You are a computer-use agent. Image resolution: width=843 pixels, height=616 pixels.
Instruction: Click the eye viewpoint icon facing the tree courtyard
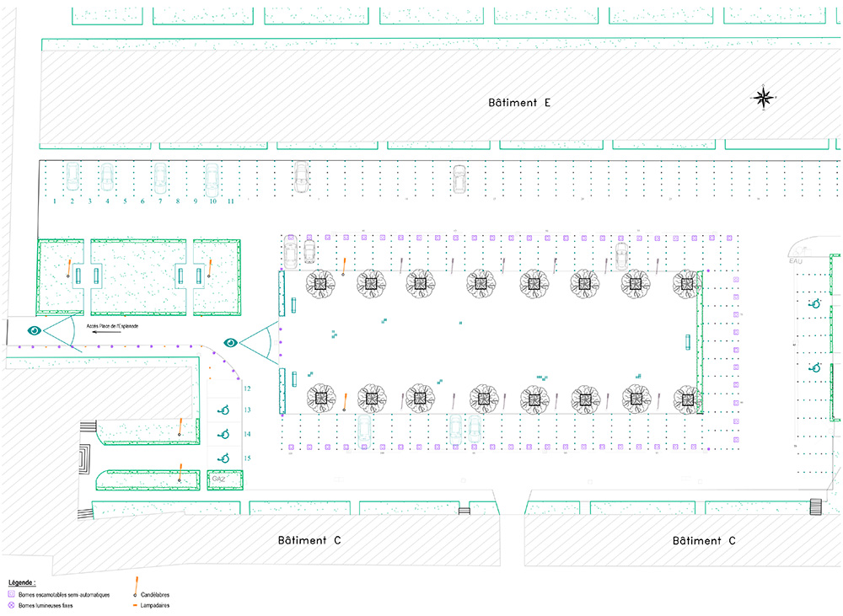[x=231, y=342]
